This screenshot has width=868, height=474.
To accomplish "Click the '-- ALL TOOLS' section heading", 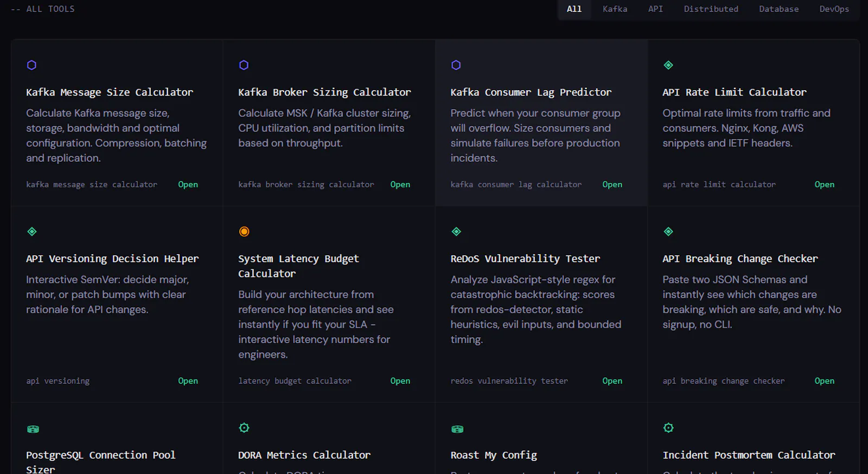I will 43,9.
